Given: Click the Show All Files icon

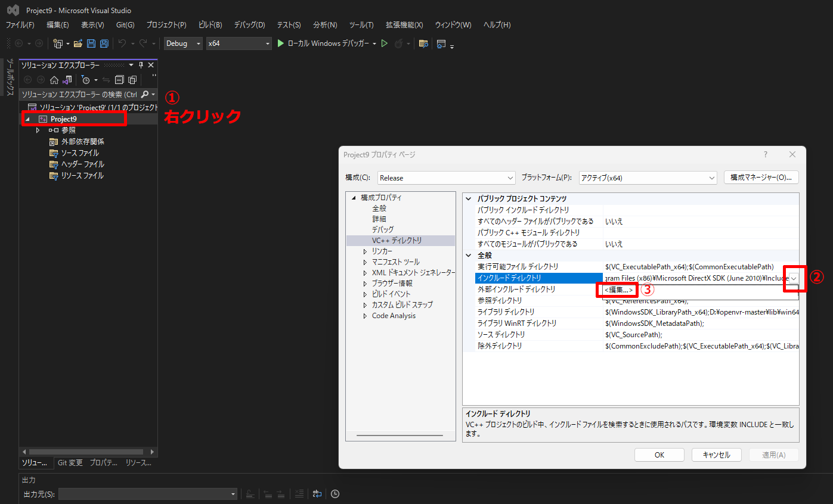Looking at the screenshot, I should click(x=132, y=80).
